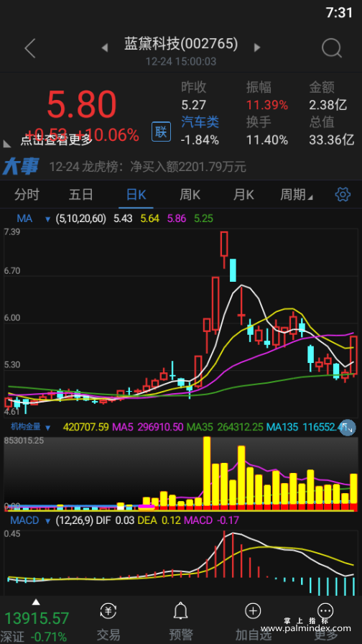The image size is (362, 644).
Task: Switch to the 周K tab
Action: 190,194
